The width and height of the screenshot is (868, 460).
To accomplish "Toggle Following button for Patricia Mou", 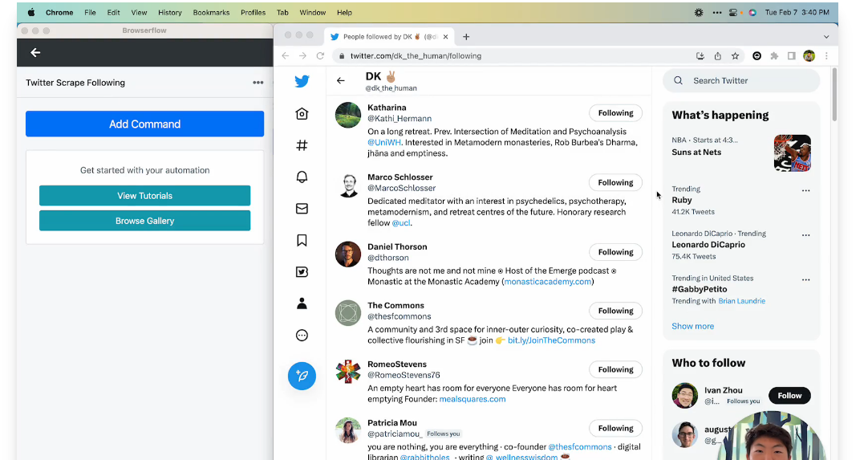I will click(615, 429).
